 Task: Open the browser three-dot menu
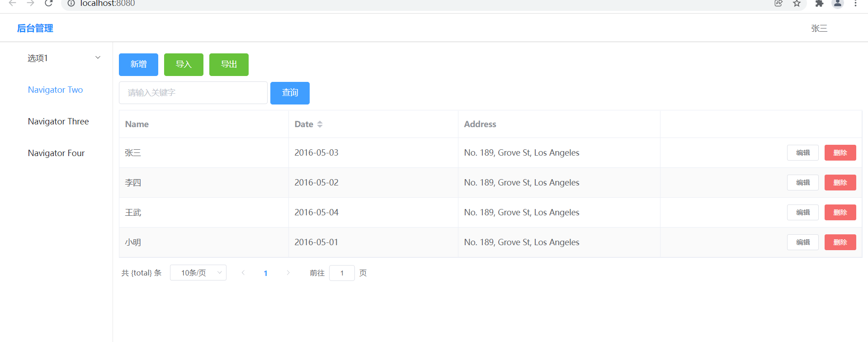click(x=855, y=3)
